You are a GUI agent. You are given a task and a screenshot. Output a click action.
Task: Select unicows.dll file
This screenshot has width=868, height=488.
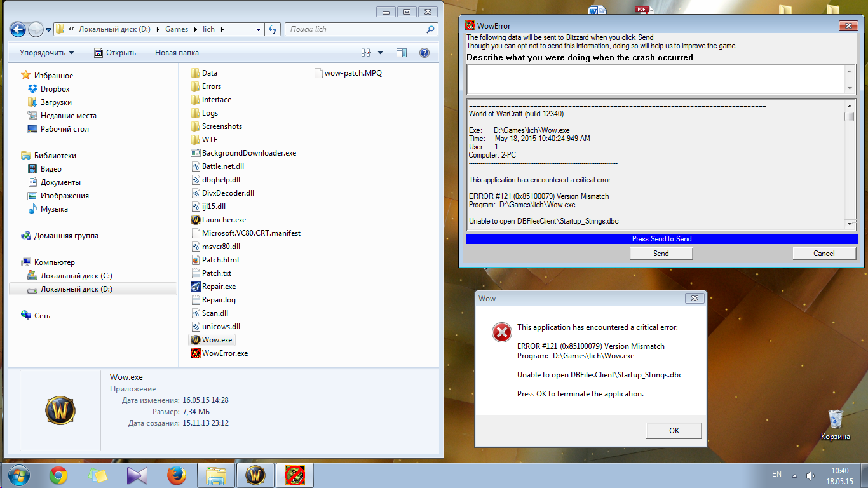click(215, 327)
